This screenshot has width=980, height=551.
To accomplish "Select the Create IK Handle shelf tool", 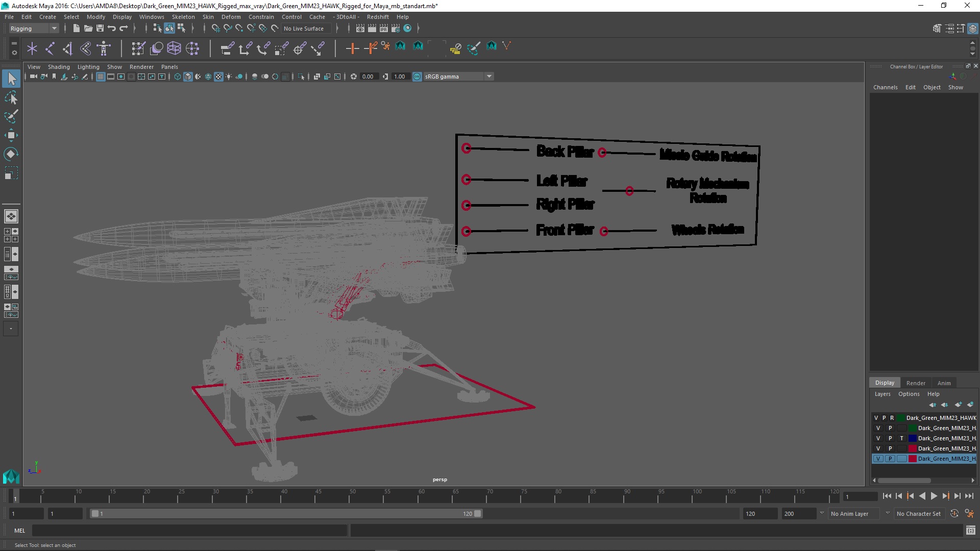I will coord(68,48).
